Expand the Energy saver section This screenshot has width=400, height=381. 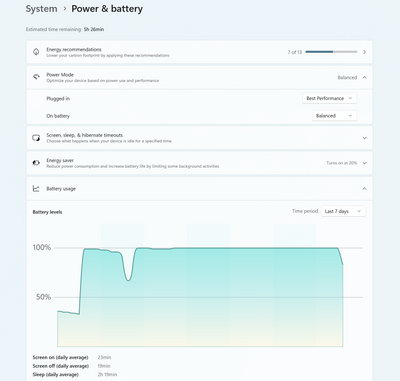pos(364,163)
